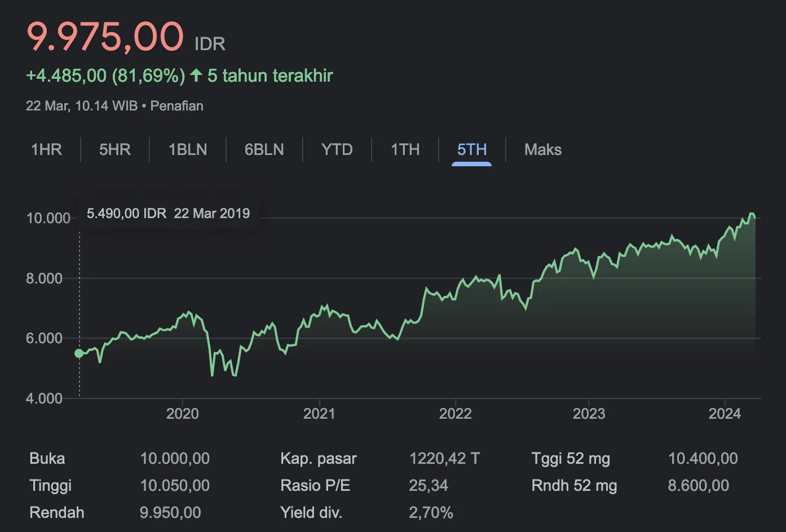Click the Yield div. label
Screen dimensions: 786x532
click(311, 513)
